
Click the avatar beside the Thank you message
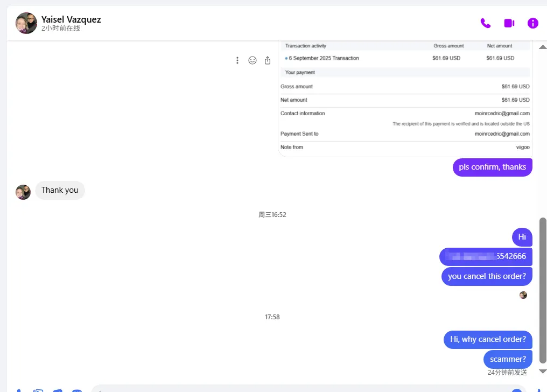point(23,192)
